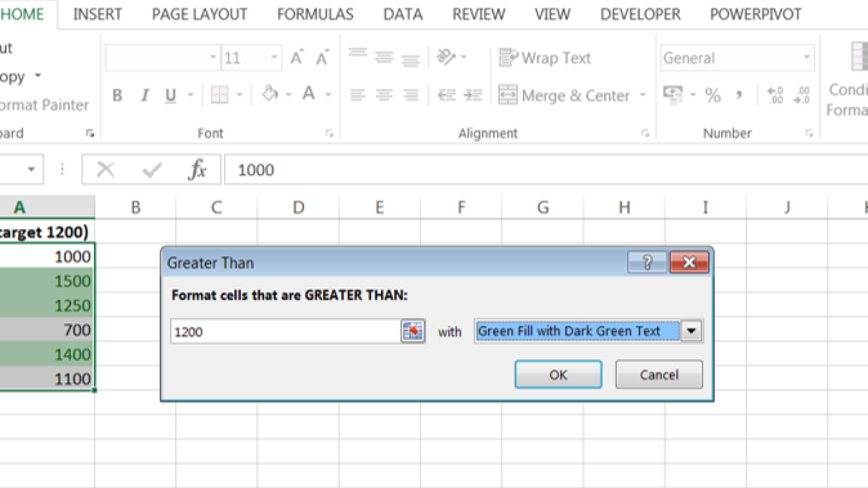Click the Insert Function fx icon

pos(197,170)
